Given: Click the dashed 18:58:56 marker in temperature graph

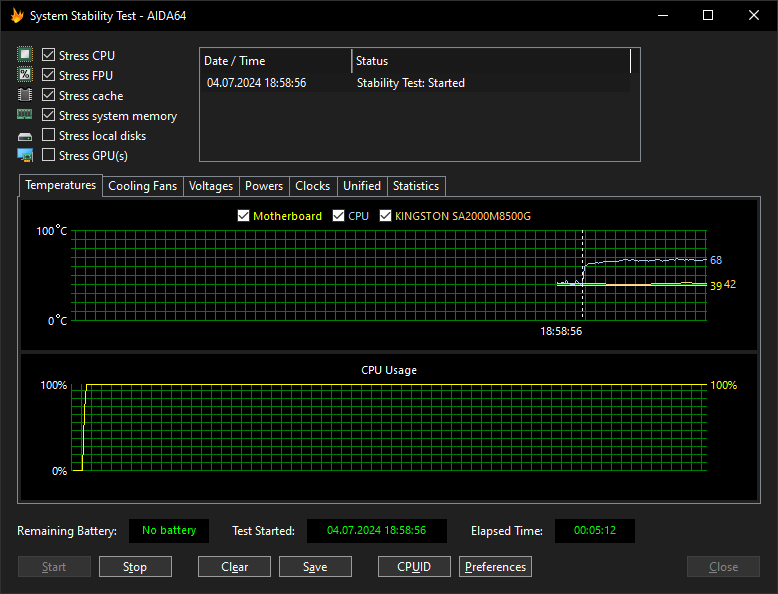Looking at the screenshot, I should coord(583,275).
